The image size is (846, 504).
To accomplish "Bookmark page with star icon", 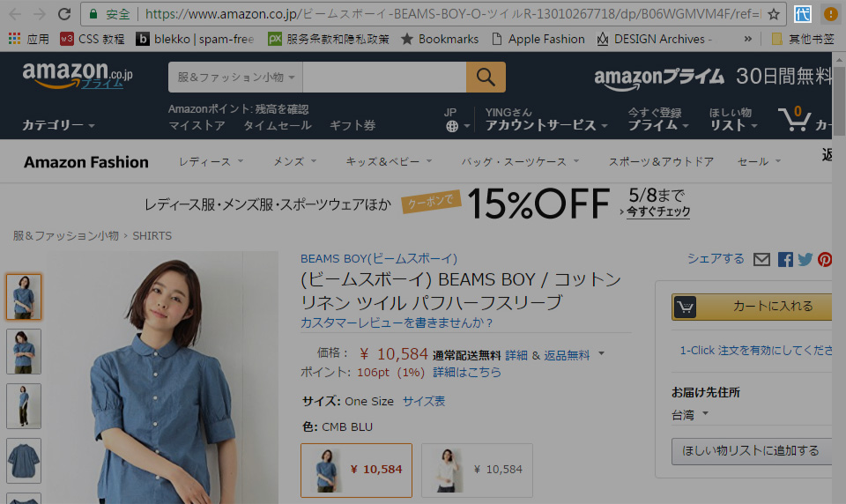I will pos(773,14).
